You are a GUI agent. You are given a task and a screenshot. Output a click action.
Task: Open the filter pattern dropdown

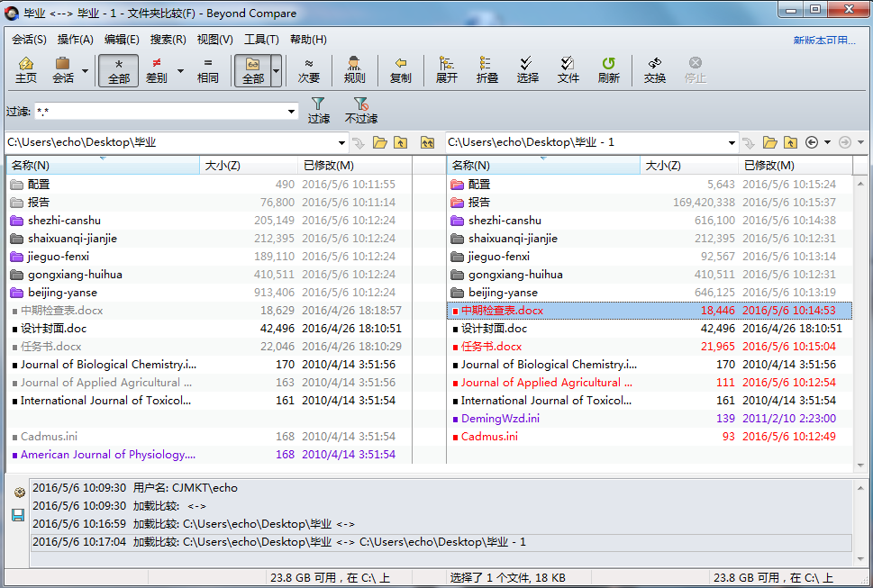click(290, 111)
